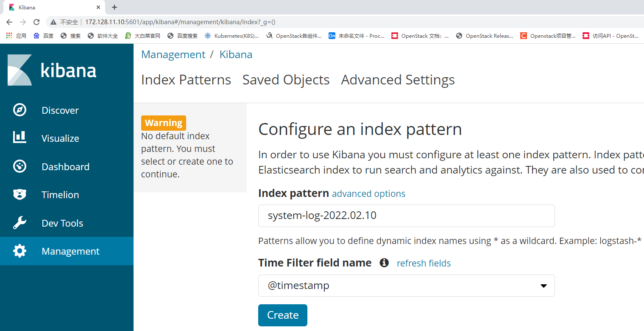Open Kubernetes(K8S) bookmark

[231, 36]
